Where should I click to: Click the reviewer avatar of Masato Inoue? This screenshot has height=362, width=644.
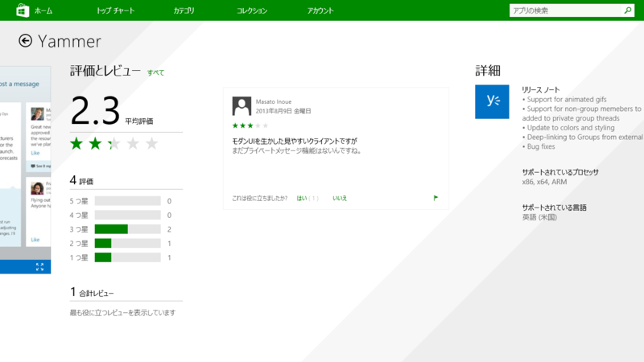click(x=242, y=106)
